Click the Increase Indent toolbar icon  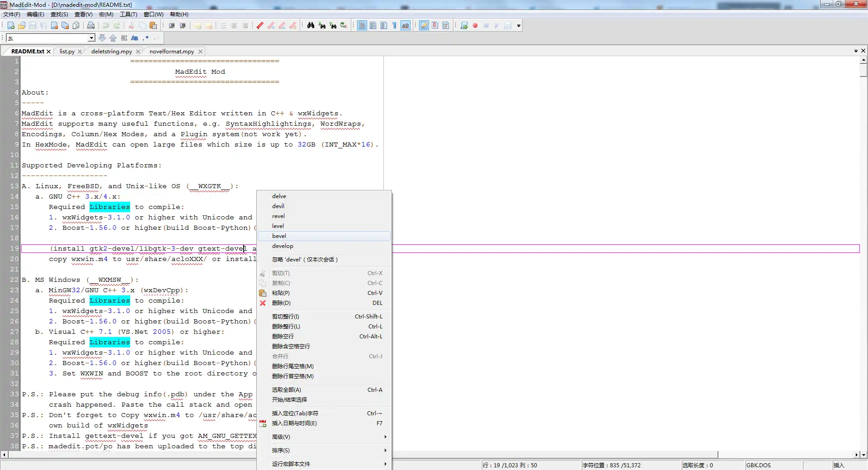[x=172, y=26]
